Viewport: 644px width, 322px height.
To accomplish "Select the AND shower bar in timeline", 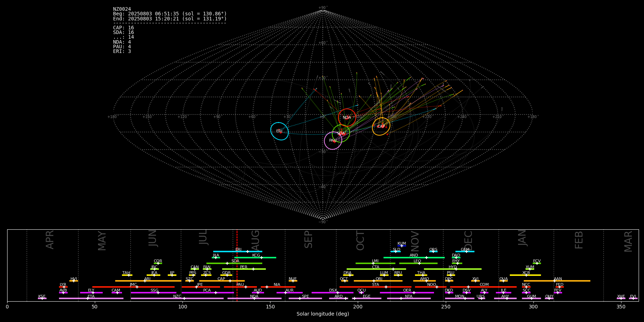I will click(x=414, y=257).
